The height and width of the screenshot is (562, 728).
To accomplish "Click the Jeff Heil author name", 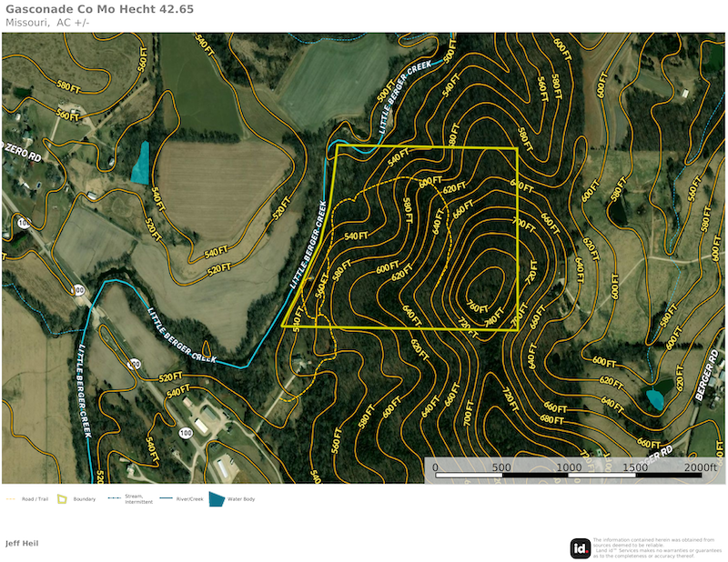I will click(x=22, y=543).
